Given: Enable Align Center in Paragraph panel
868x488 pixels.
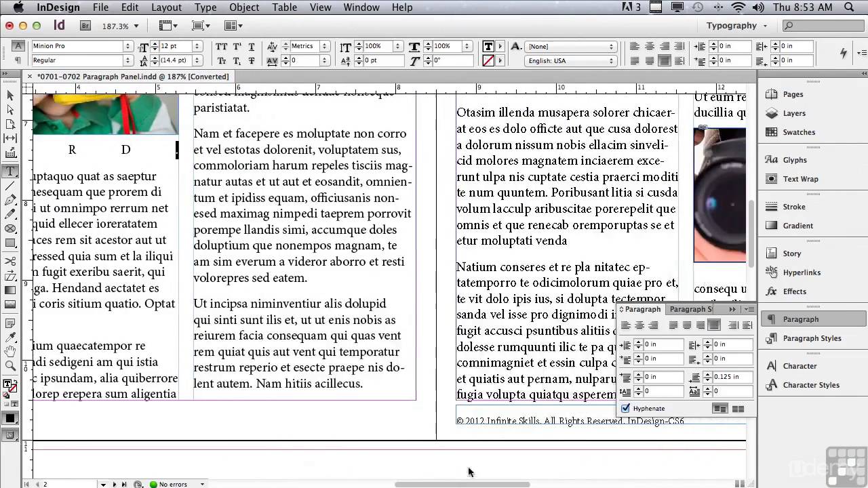Looking at the screenshot, I should coord(639,325).
